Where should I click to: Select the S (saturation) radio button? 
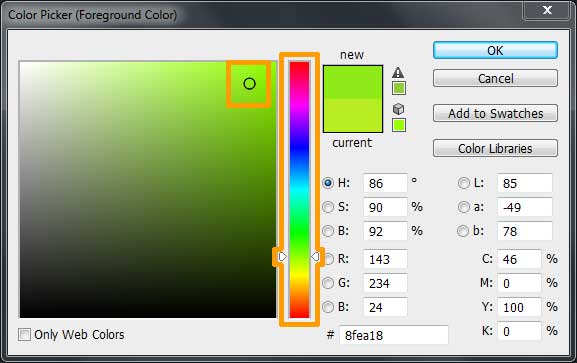point(328,207)
